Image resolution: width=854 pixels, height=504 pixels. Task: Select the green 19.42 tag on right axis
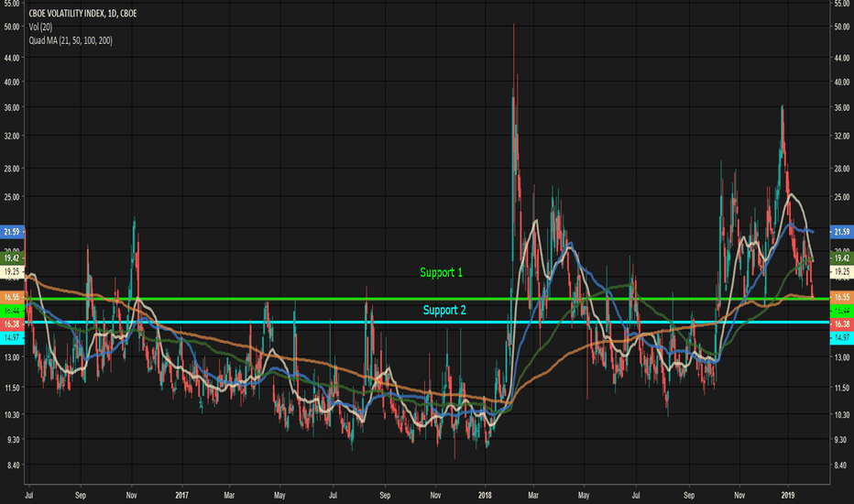(841, 257)
